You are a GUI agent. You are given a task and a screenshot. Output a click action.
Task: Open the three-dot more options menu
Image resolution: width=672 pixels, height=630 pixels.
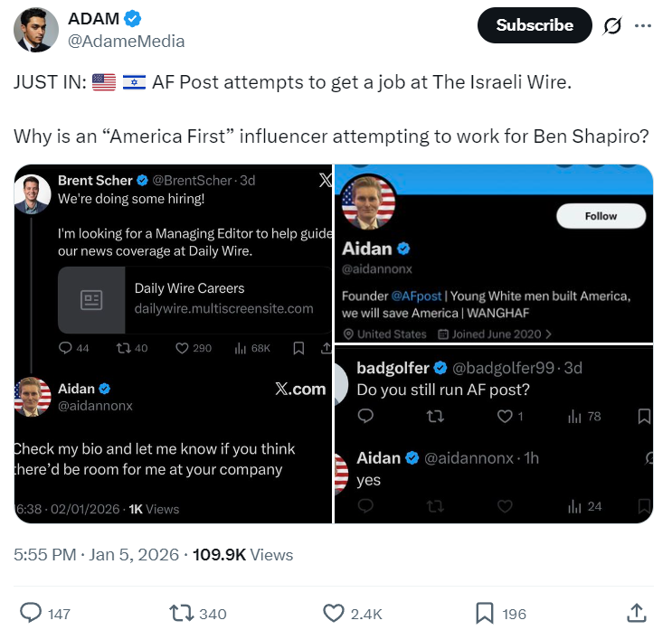coord(643,25)
